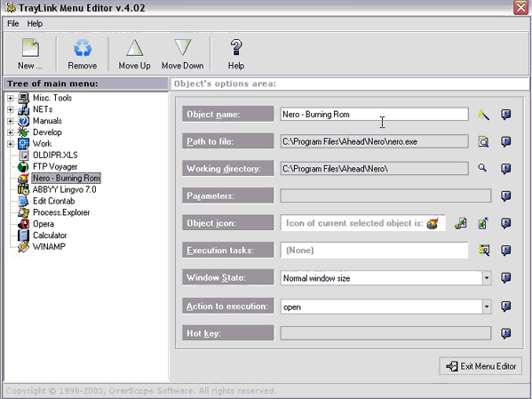532x399 pixels.
Task: Click the browse icon beside Path to file
Action: tap(483, 141)
